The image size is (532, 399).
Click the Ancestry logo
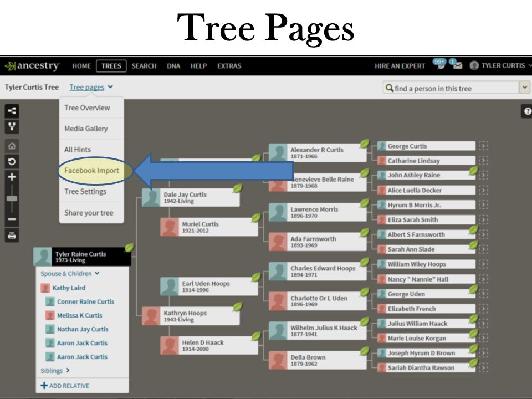tap(33, 65)
